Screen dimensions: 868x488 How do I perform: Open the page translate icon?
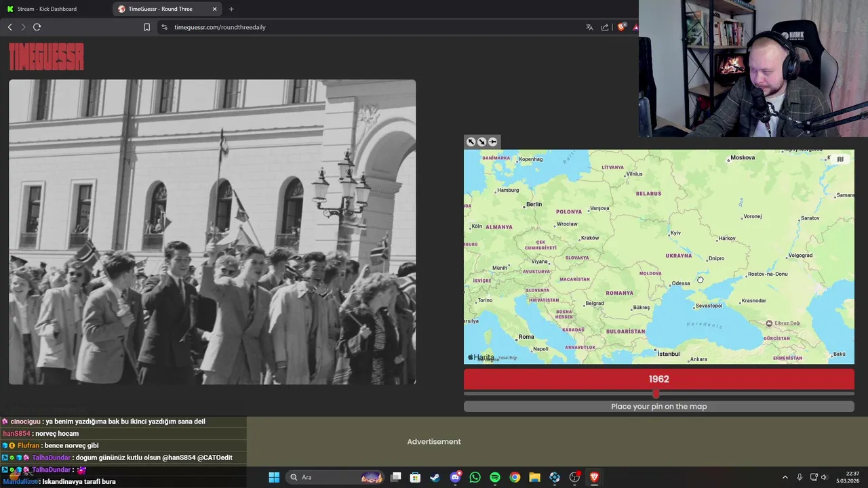(589, 27)
